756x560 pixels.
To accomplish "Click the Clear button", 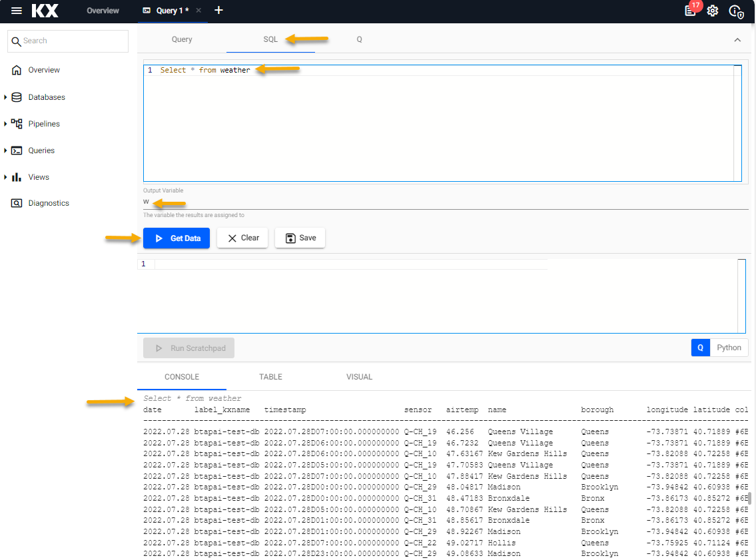I will pyautogui.click(x=242, y=238).
